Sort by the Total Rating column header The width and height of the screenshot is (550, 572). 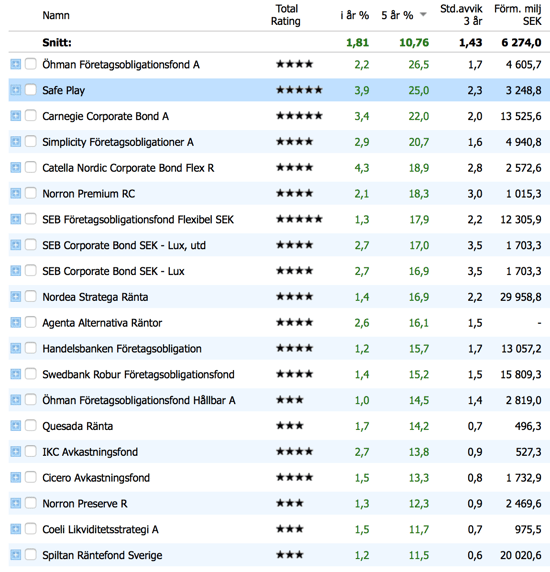286,15
